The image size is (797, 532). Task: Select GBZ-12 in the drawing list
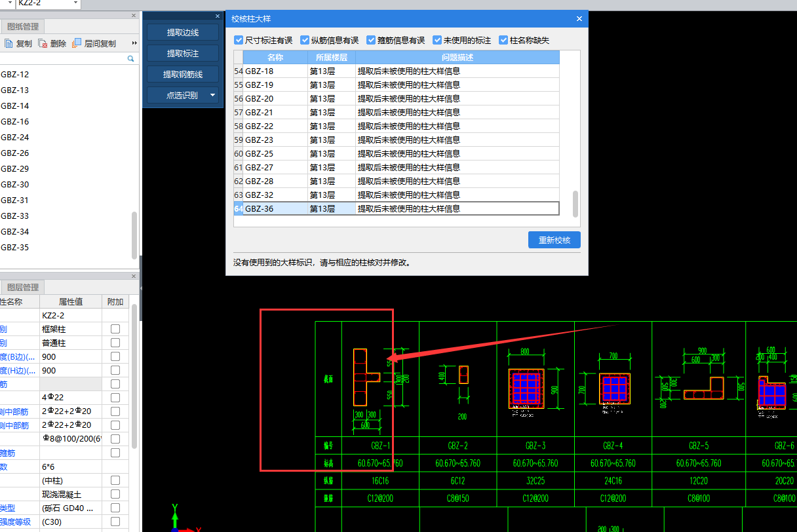click(x=15, y=75)
